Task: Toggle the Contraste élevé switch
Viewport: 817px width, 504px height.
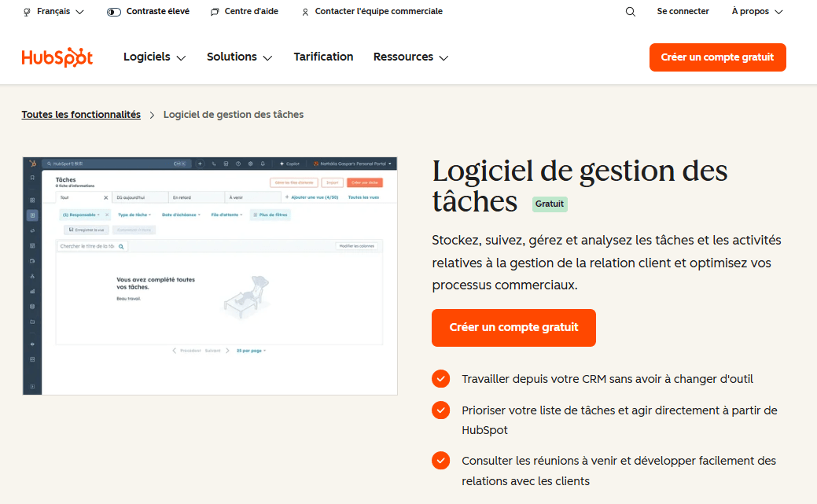Action: pos(113,12)
